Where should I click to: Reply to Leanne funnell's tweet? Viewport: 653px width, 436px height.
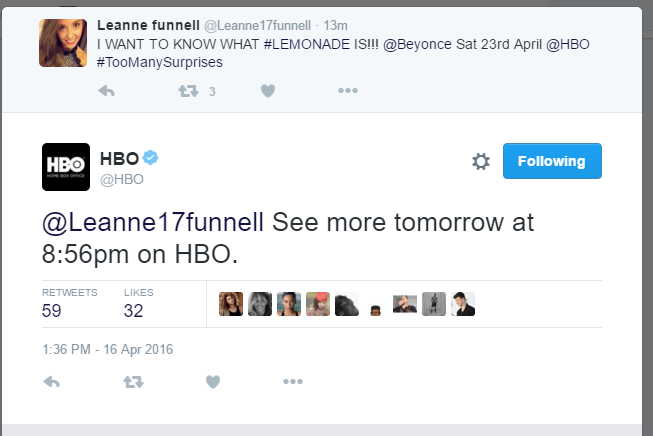click(107, 91)
